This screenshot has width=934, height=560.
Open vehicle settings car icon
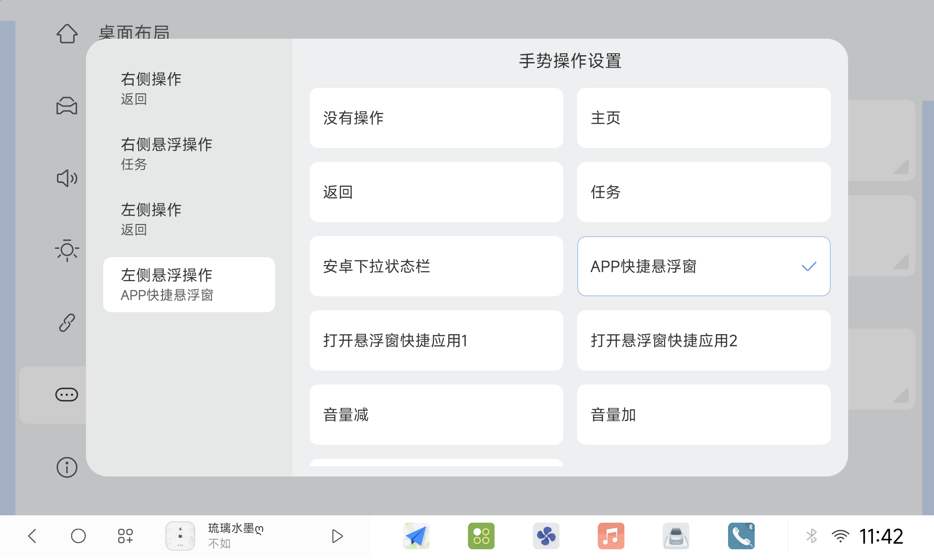click(x=67, y=106)
